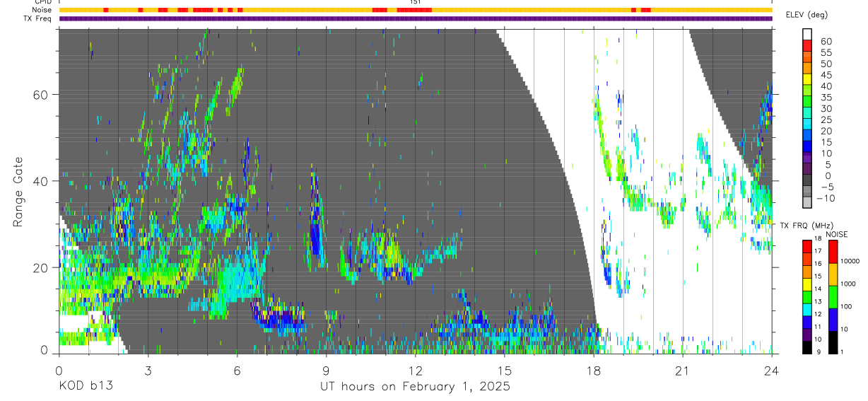This screenshot has height=401, width=868.
Task: Click the '21' tick on UT hours axis
Action: [683, 370]
